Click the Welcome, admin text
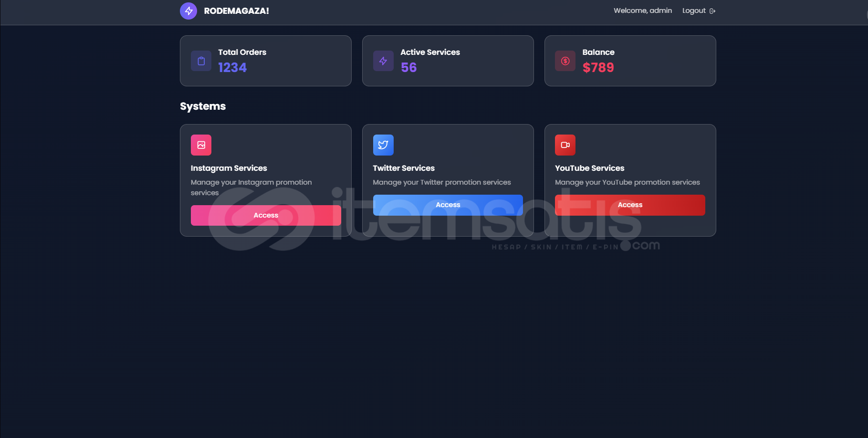Viewport: 868px width, 438px height. pyautogui.click(x=643, y=10)
